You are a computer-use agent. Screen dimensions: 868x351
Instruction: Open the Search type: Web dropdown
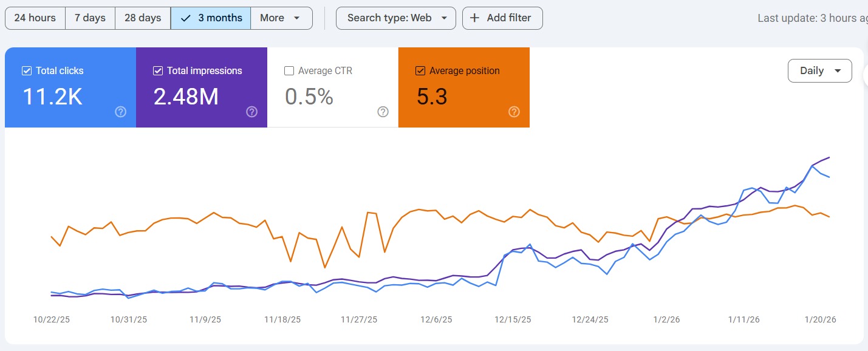pos(395,18)
